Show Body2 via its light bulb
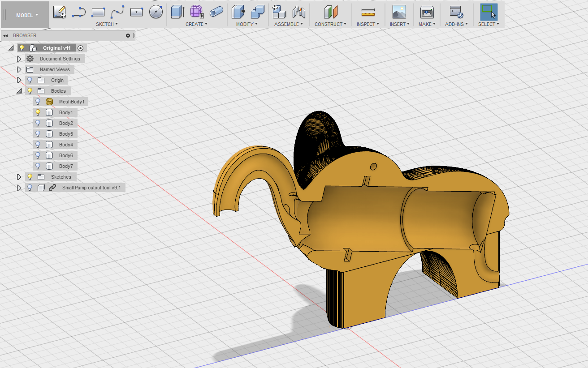 pos(38,123)
